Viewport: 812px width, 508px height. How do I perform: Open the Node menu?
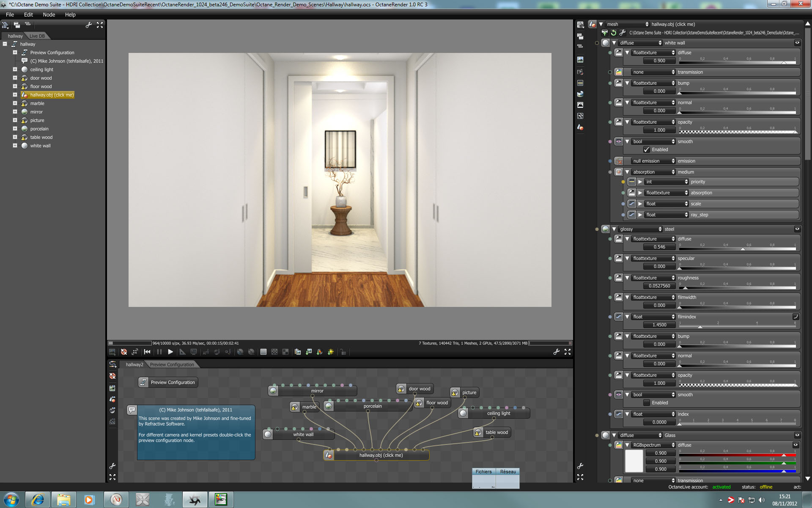(49, 14)
